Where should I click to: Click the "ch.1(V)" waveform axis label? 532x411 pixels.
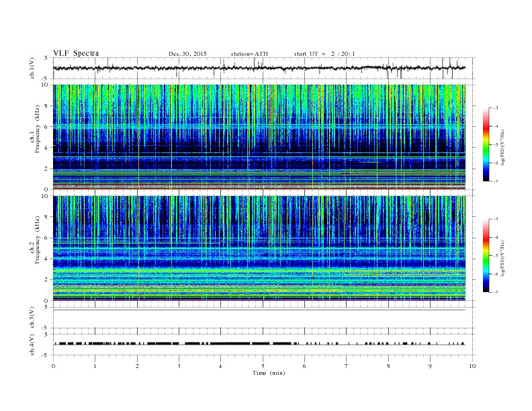(32, 68)
